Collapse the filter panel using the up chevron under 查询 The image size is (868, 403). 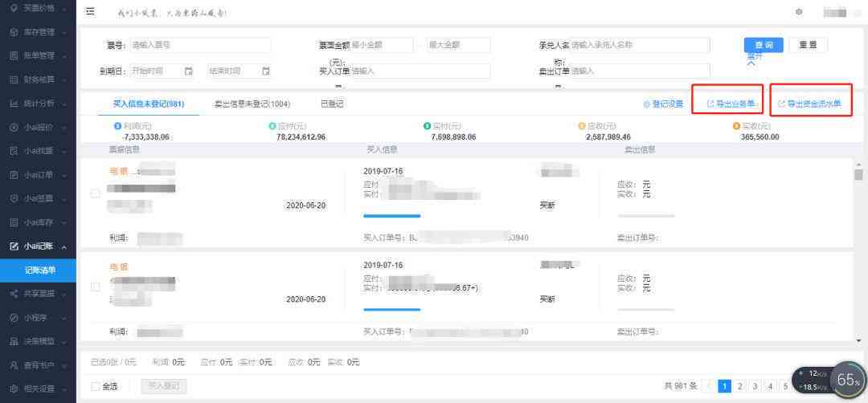pos(751,63)
